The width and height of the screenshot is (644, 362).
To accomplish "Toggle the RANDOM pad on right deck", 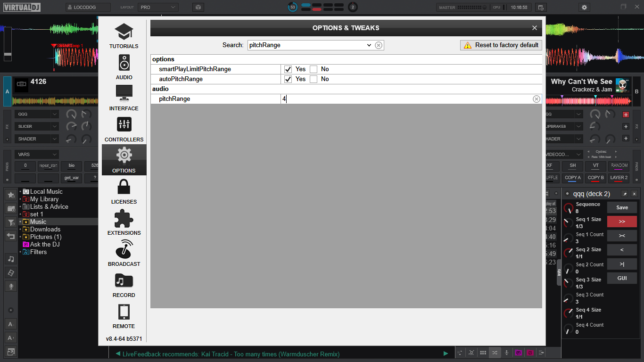I will 619,166.
